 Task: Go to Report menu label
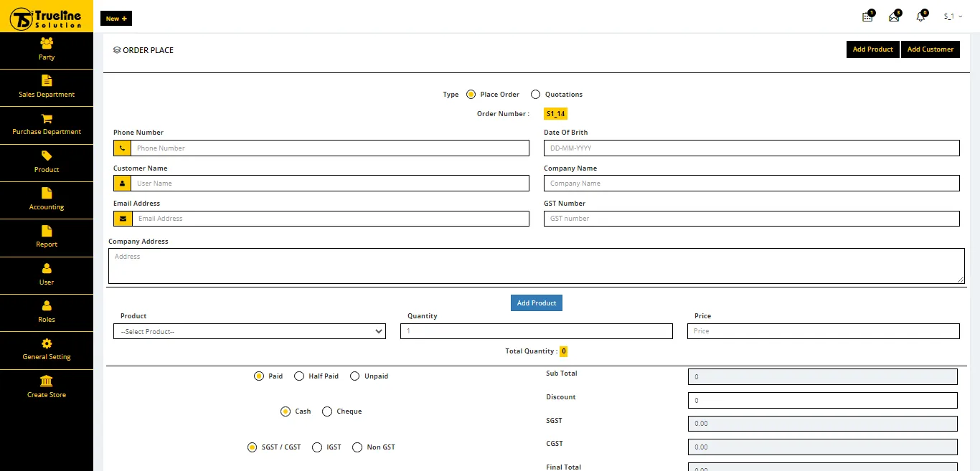[47, 244]
